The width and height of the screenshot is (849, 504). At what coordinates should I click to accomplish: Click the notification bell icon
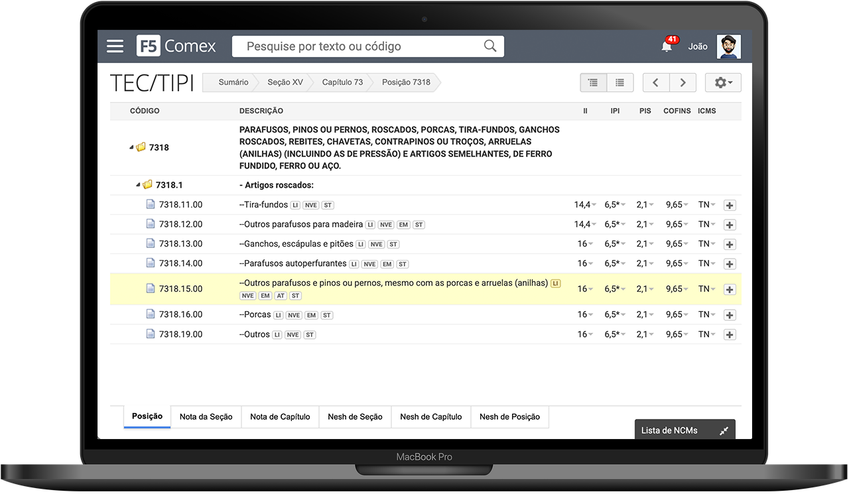667,46
